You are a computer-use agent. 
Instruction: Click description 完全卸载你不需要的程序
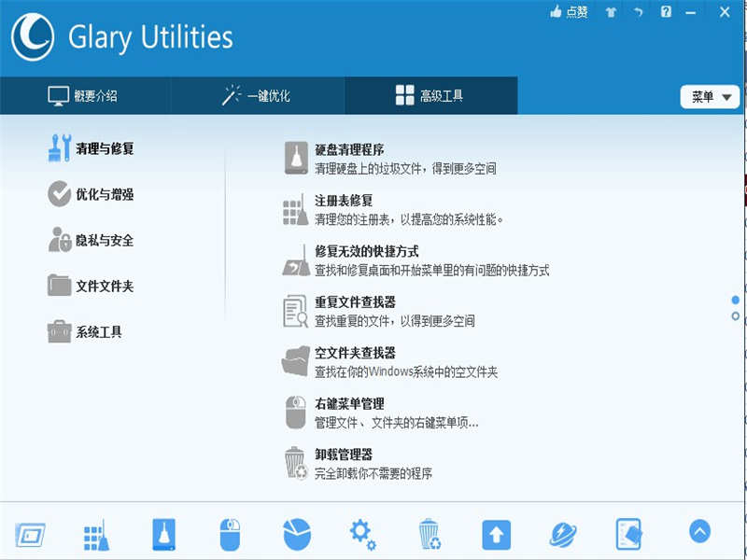[x=373, y=474]
